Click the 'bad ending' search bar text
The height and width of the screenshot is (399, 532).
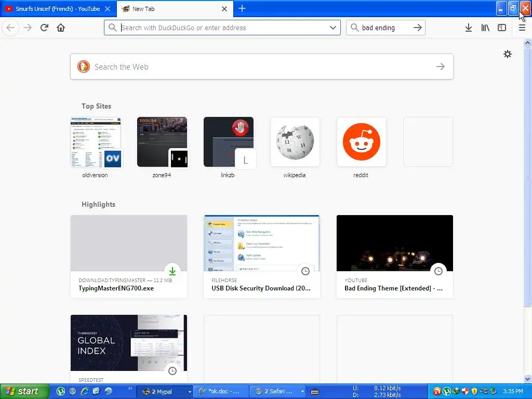coord(378,28)
